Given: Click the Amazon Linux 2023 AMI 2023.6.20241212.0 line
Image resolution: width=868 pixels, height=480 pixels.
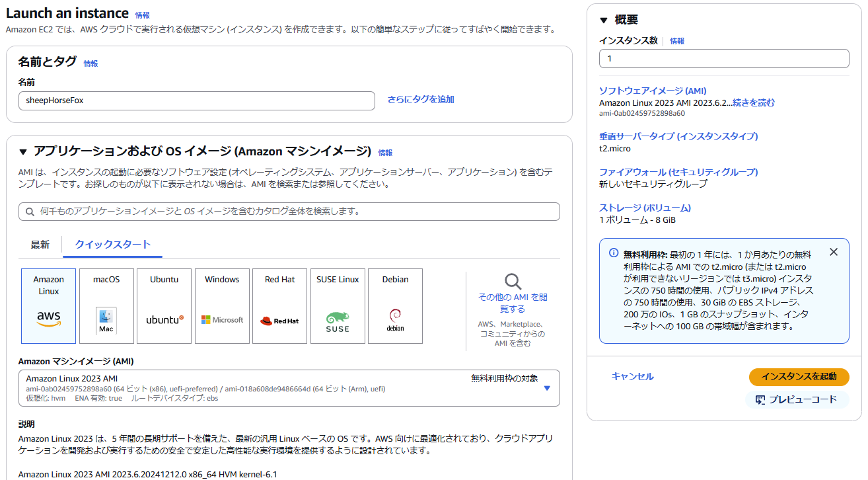Looking at the screenshot, I should (x=148, y=475).
